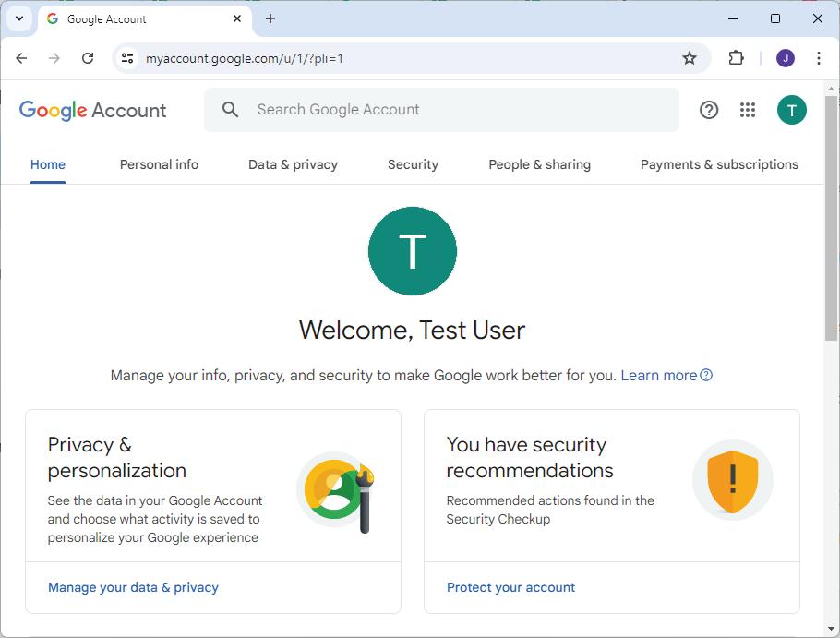
Task: Go to People & sharing tab
Action: (539, 164)
